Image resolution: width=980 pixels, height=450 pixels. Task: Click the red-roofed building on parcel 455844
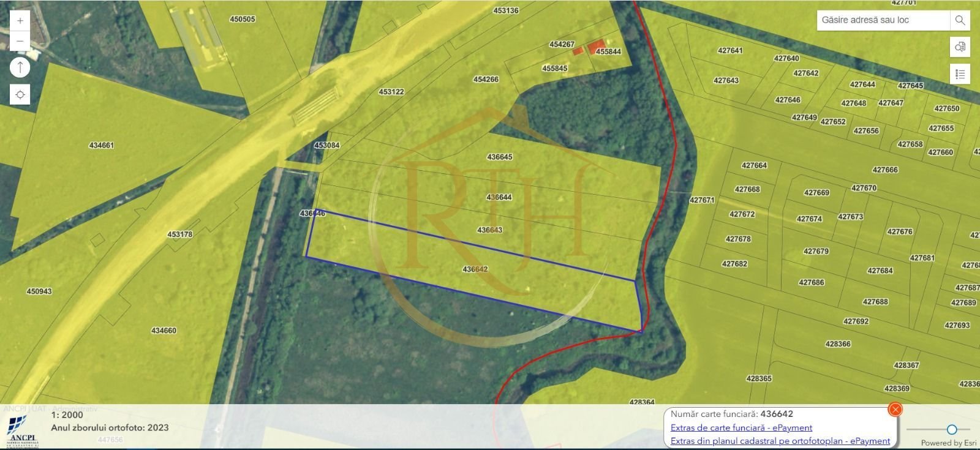point(594,47)
